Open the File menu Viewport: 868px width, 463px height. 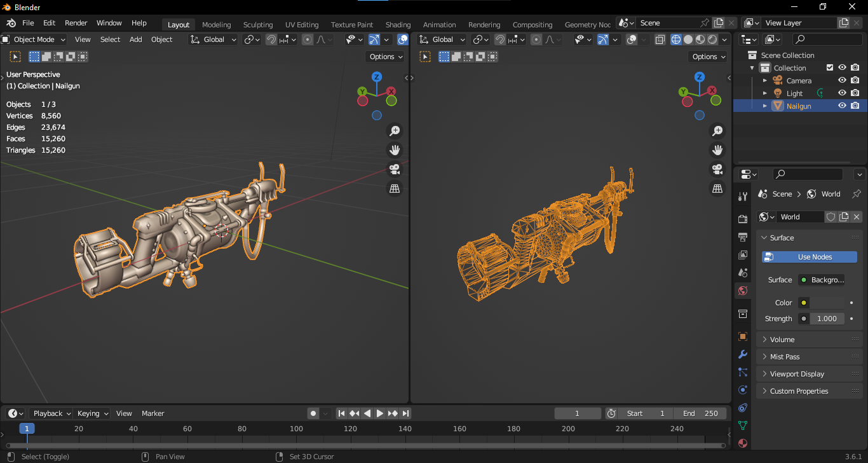click(x=28, y=23)
